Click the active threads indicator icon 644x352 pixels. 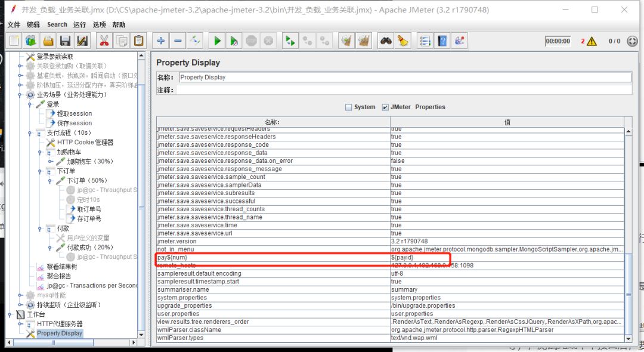coord(633,41)
